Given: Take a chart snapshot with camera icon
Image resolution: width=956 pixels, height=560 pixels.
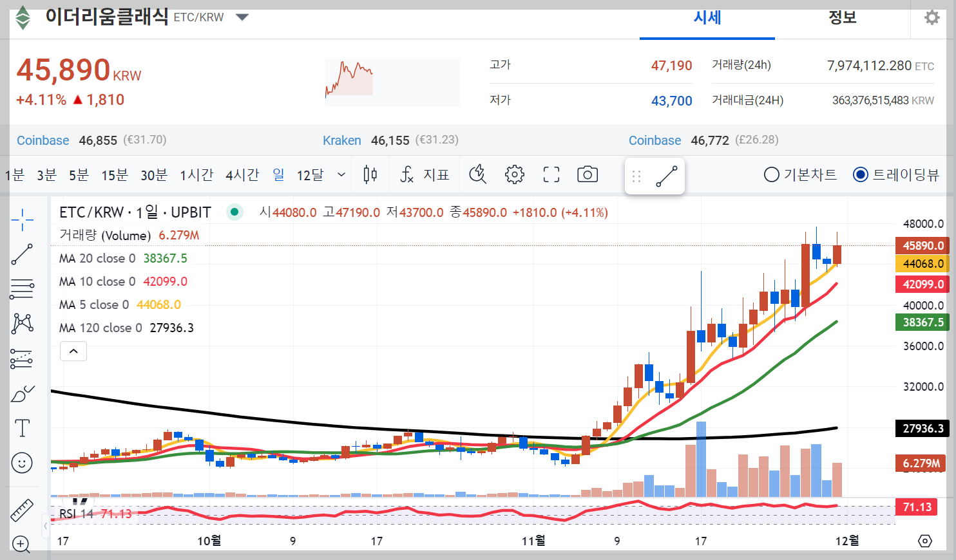Looking at the screenshot, I should tap(588, 174).
